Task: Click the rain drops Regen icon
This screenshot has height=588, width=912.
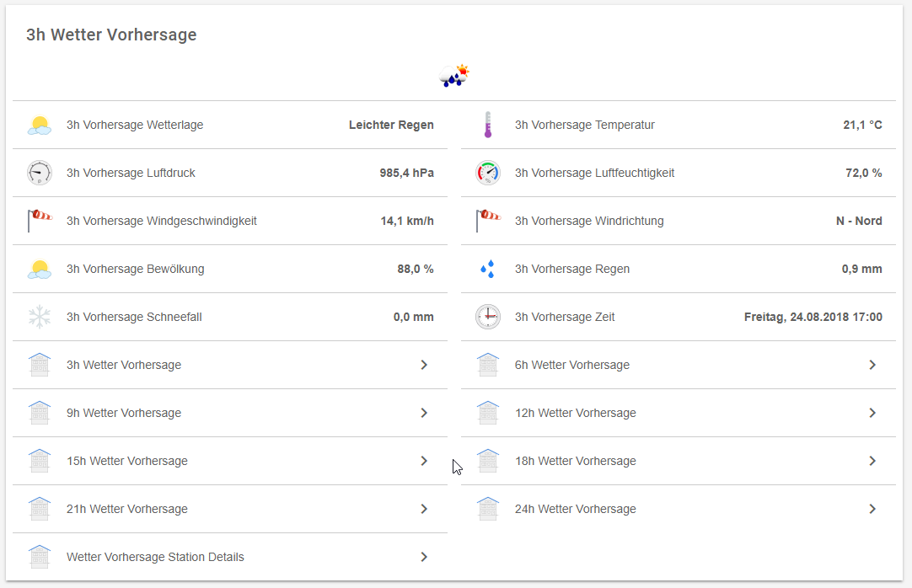Action: (x=487, y=268)
